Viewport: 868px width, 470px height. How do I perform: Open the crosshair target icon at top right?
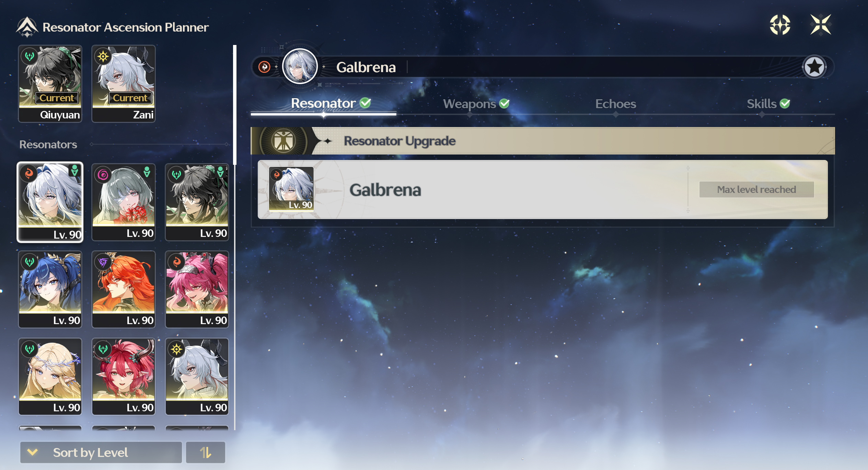780,25
